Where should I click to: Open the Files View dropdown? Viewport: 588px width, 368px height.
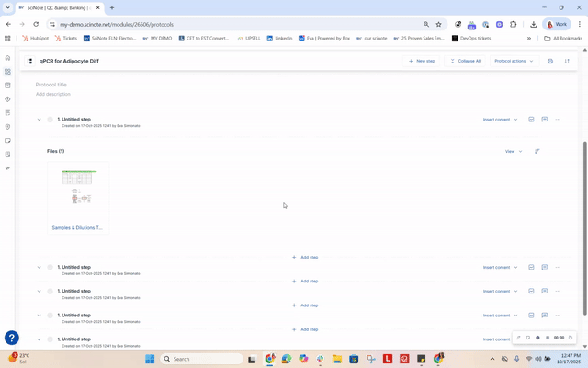pos(513,151)
